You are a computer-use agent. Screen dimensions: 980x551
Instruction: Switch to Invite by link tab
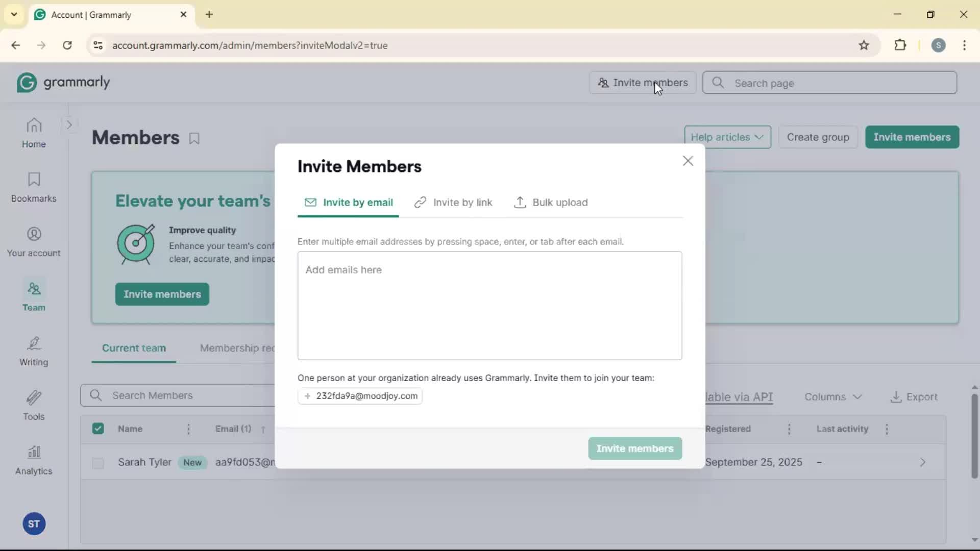pyautogui.click(x=453, y=203)
